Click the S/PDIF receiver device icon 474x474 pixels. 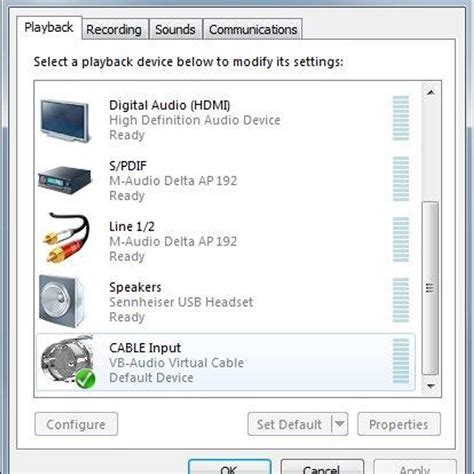coord(65,180)
